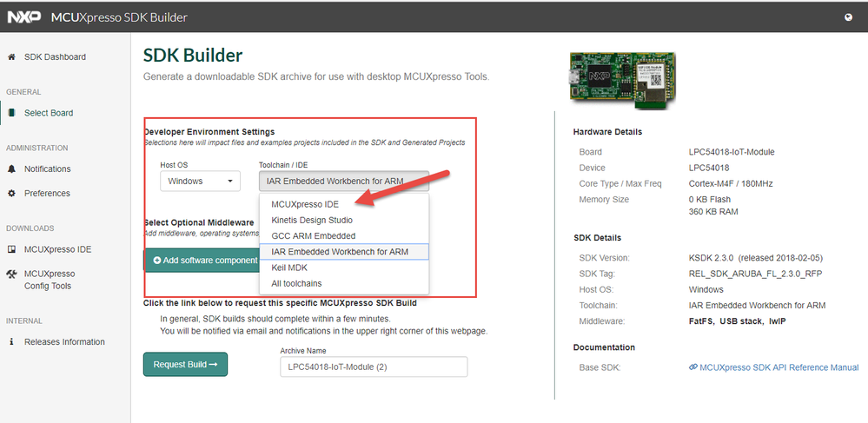This screenshot has height=423, width=868.
Task: Choose IAR Embedded Workbench for ARM in list
Action: pos(344,251)
